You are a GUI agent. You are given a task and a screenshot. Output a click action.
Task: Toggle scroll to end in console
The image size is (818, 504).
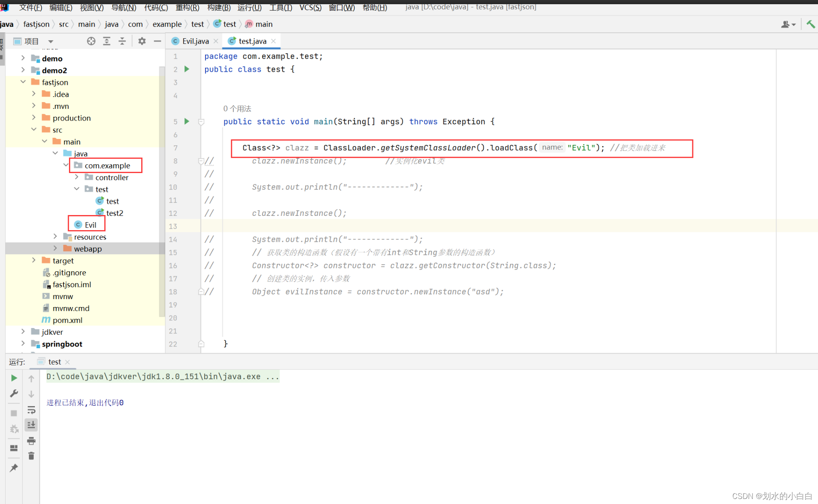point(31,425)
